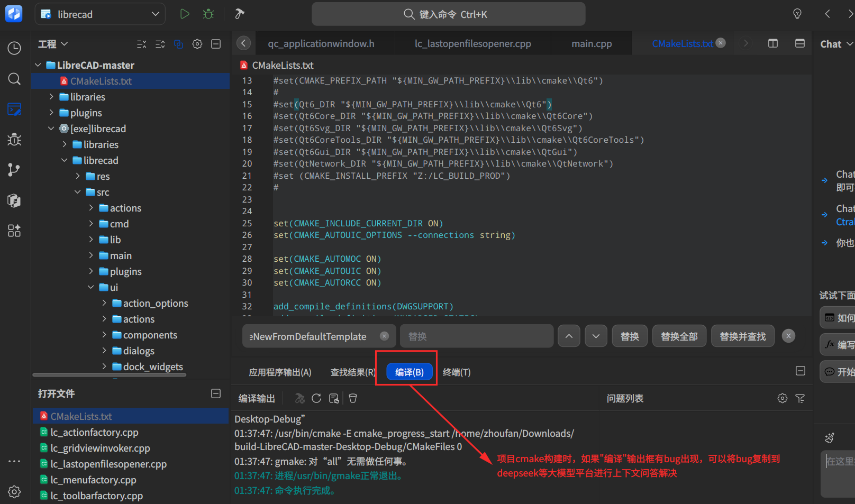Open the issues list filter icon
This screenshot has width=855, height=504.
tap(800, 398)
